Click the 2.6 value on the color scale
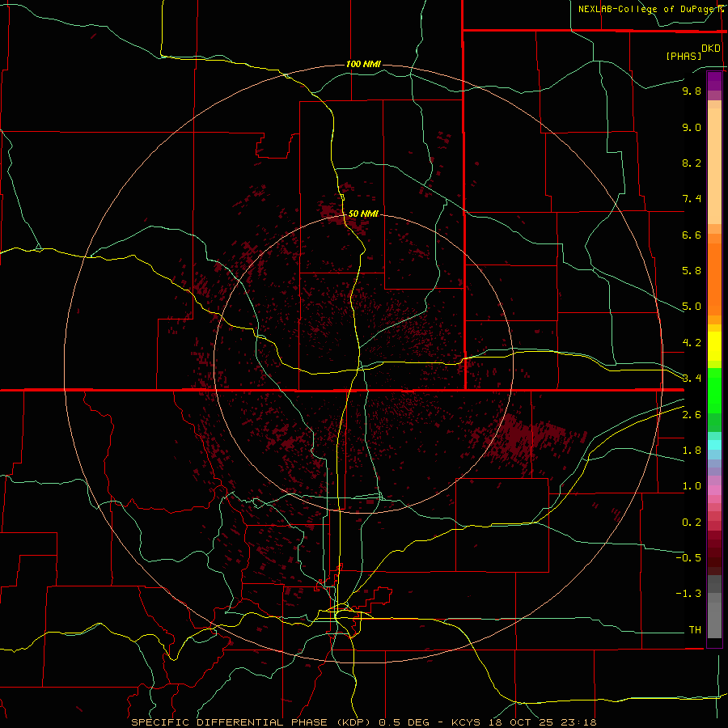 coord(692,415)
